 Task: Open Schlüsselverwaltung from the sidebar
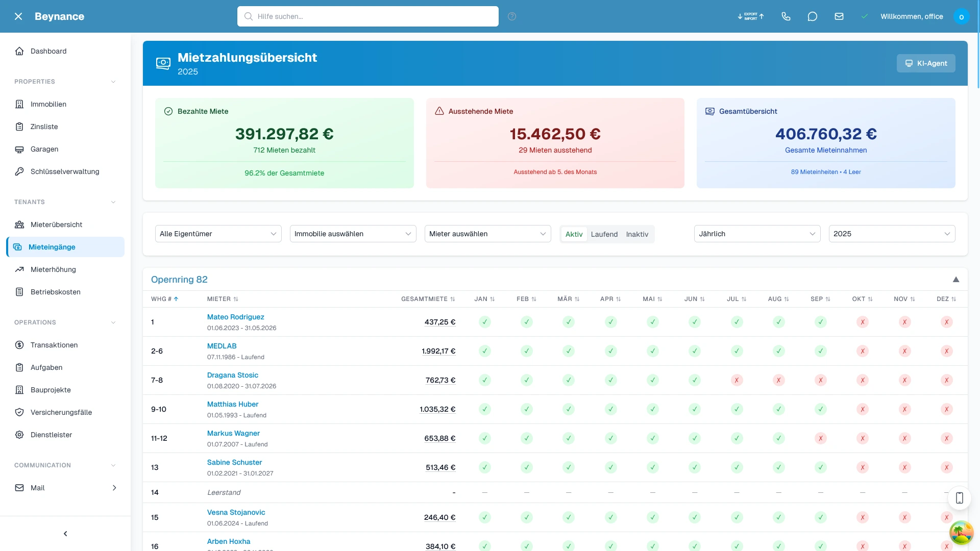[x=64, y=171]
